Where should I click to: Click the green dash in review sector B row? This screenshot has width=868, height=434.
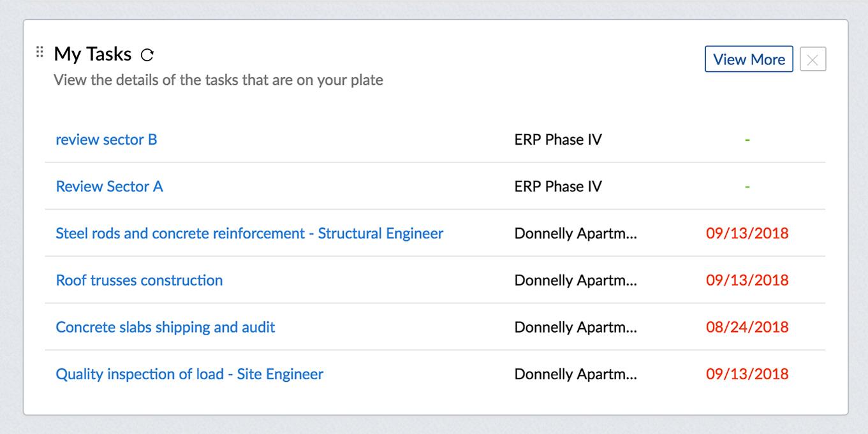(x=747, y=140)
